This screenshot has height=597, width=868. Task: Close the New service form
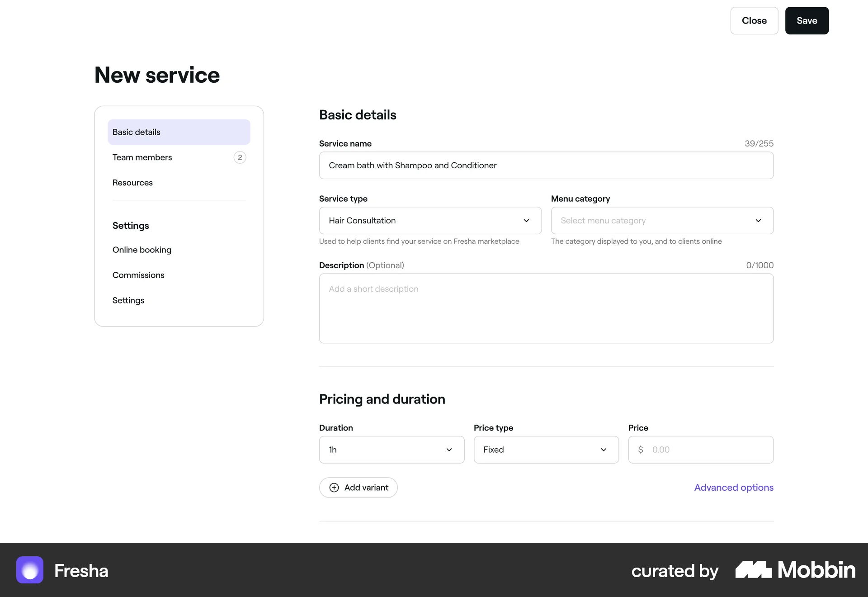point(754,20)
